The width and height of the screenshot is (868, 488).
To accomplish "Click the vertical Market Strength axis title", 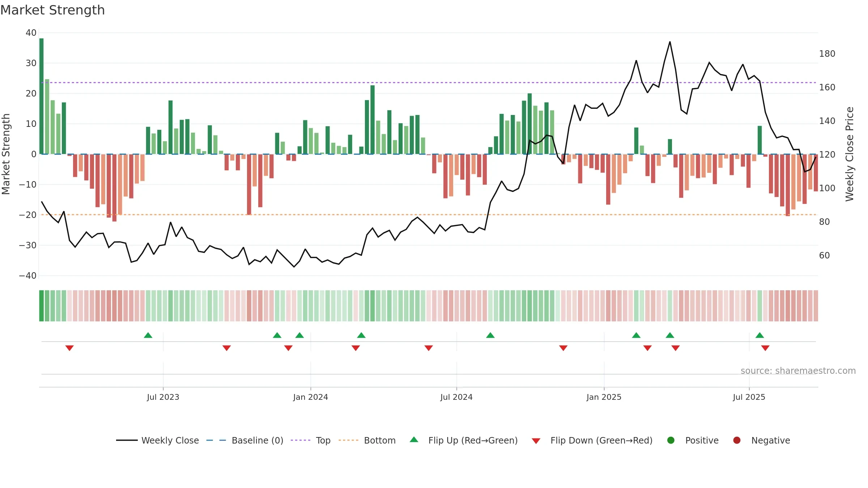I will [x=6, y=154].
